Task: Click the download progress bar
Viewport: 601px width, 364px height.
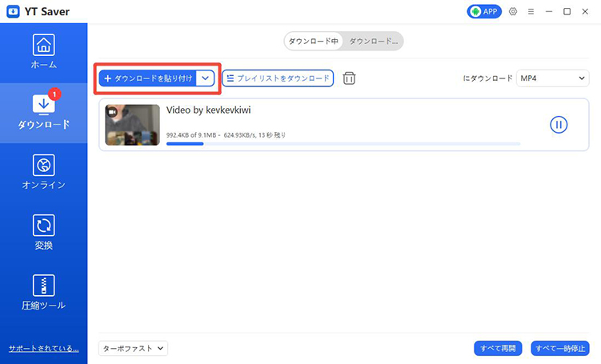Action: [x=343, y=144]
